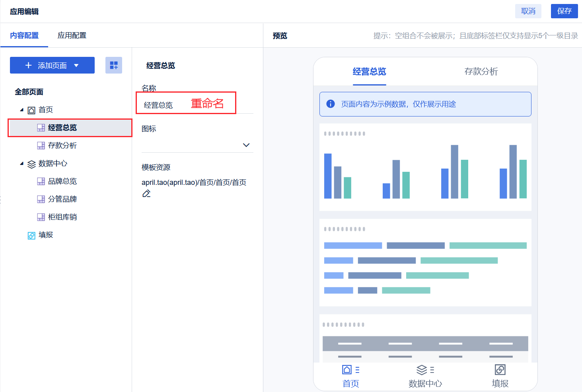
Task: Click the bar chart thumbnail in preview
Action: click(425, 167)
